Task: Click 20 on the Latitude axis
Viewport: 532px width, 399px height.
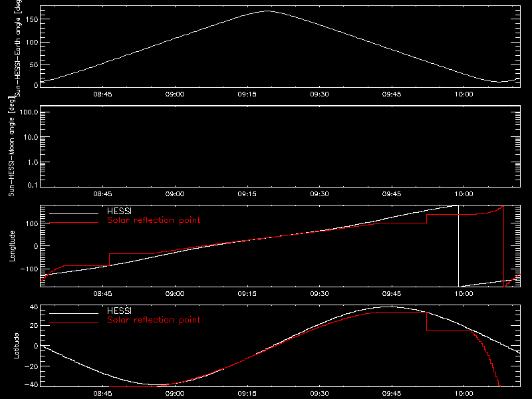Action: (x=34, y=326)
